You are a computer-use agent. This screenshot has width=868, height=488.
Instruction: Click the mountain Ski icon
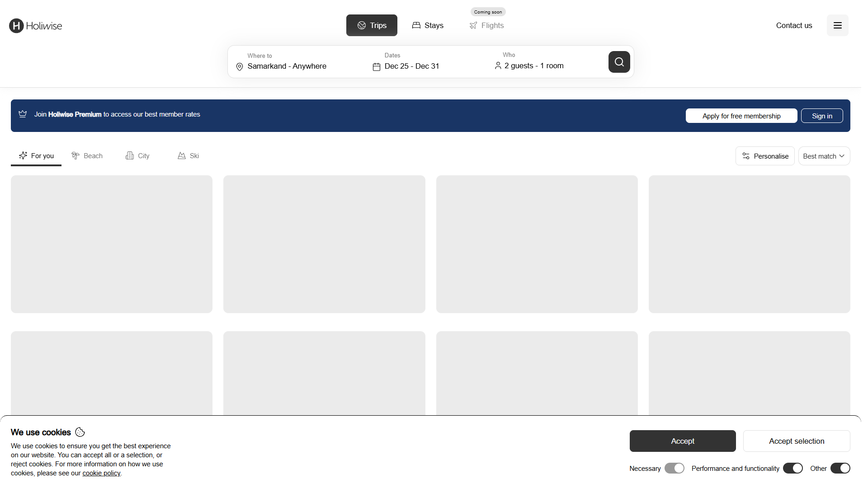(182, 155)
